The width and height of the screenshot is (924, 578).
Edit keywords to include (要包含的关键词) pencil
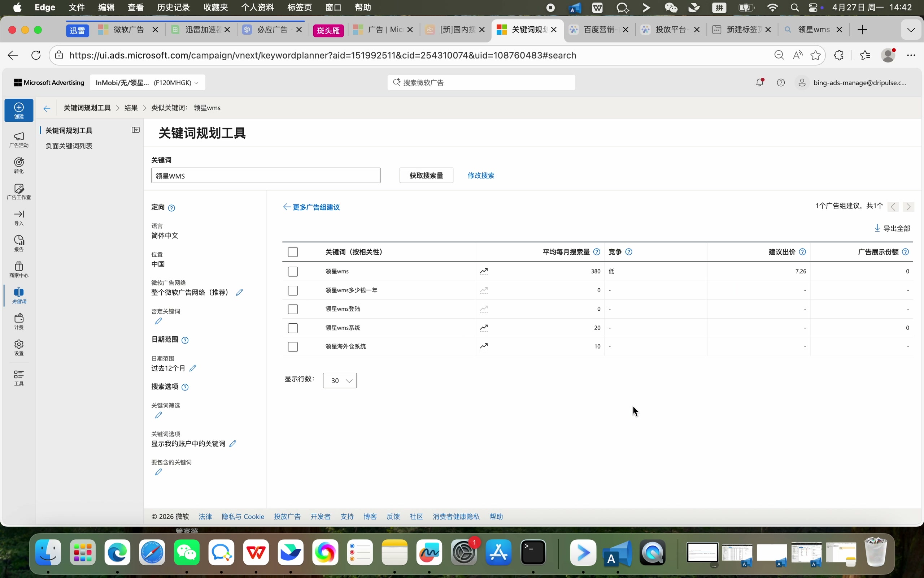click(158, 472)
